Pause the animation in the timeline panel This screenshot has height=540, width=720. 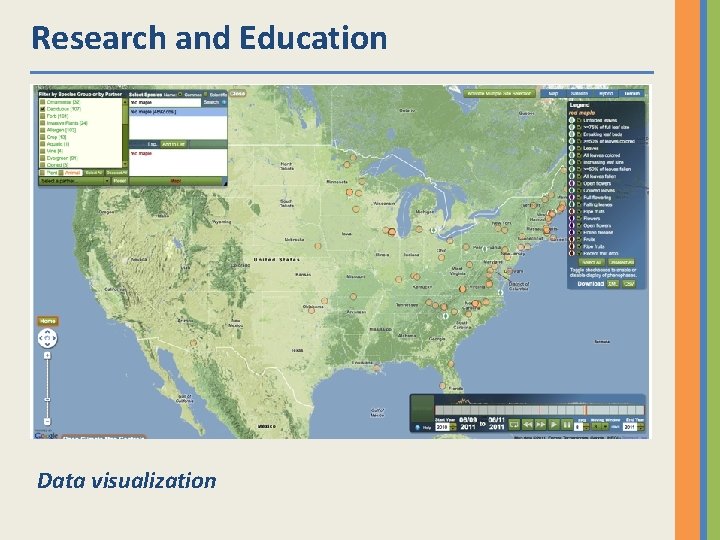(x=567, y=425)
